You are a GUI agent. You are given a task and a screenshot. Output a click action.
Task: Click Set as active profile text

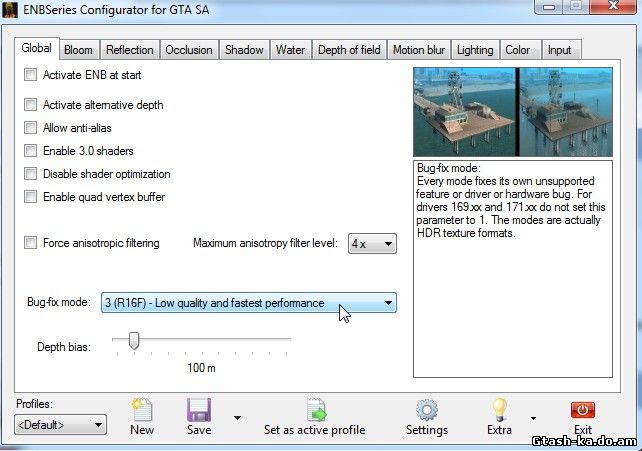tap(314, 430)
